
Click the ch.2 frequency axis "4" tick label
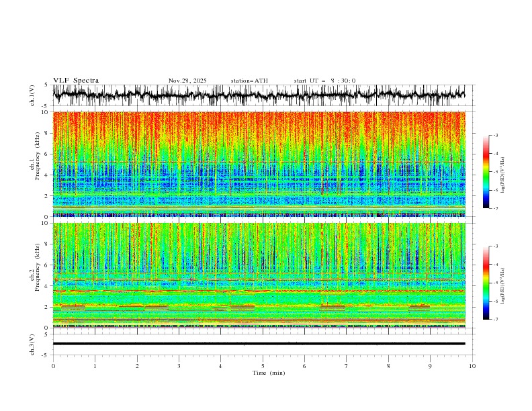pos(47,286)
